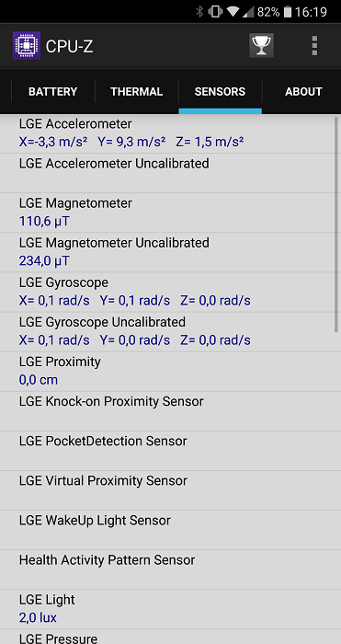The width and height of the screenshot is (341, 644).
Task: Switch to the Battery tab
Action: tap(53, 91)
